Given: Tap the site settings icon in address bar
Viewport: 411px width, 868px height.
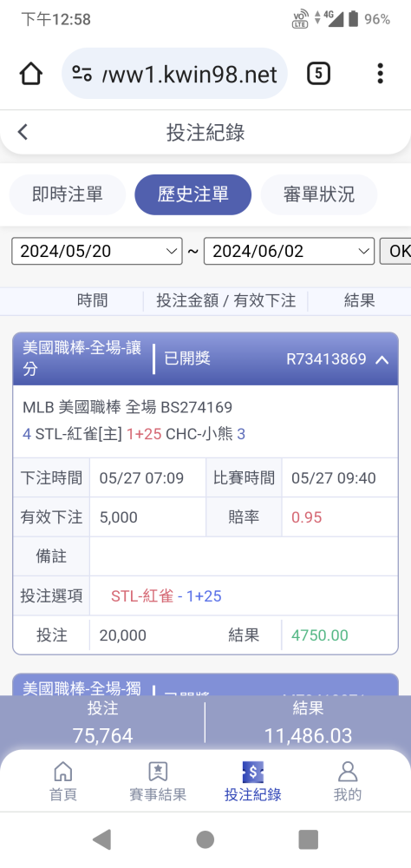Looking at the screenshot, I should coord(82,74).
